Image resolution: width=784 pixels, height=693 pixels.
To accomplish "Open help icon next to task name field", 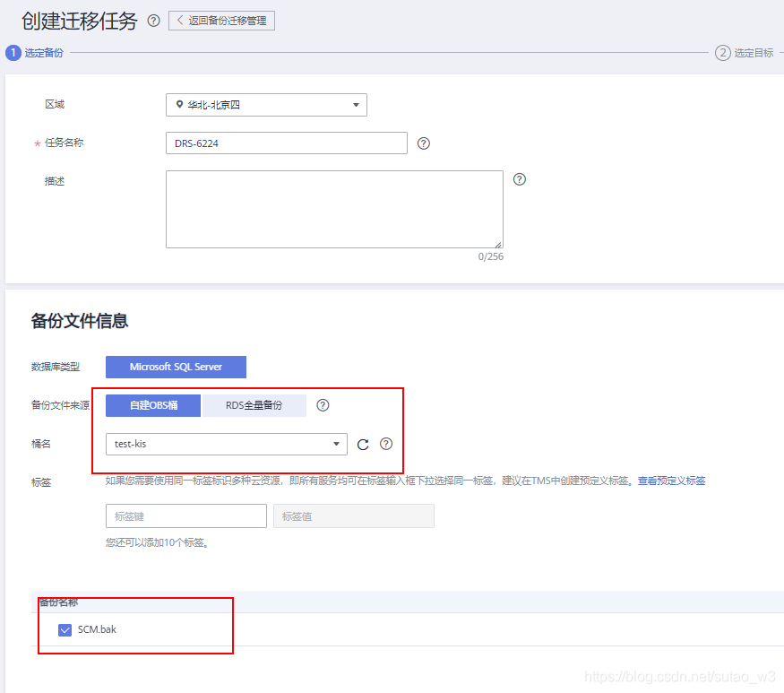I will tap(424, 143).
